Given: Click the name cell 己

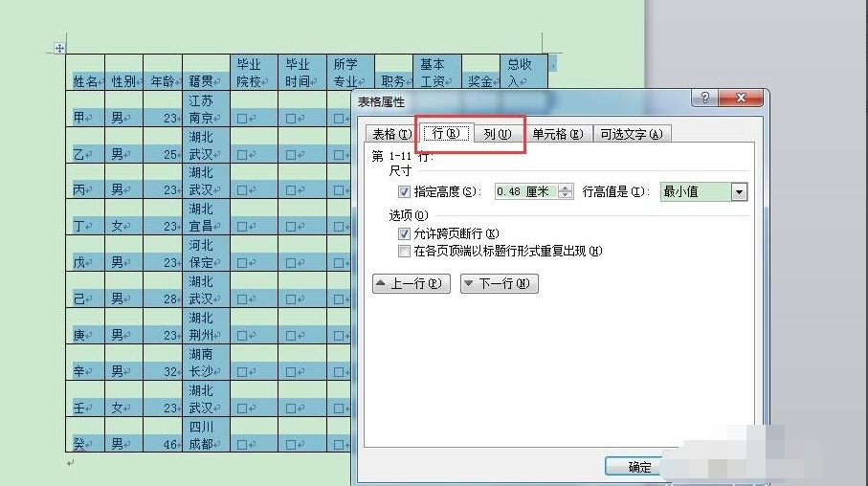Looking at the screenshot, I should pos(85,290).
